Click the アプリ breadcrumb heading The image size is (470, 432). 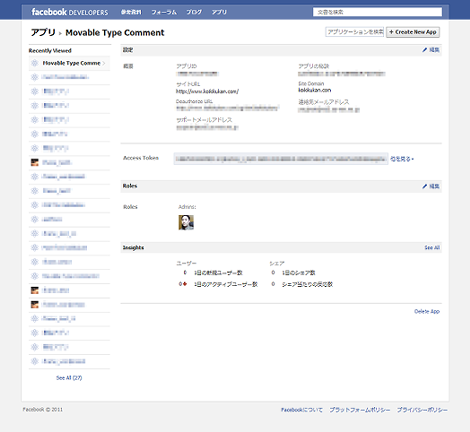coord(43,32)
